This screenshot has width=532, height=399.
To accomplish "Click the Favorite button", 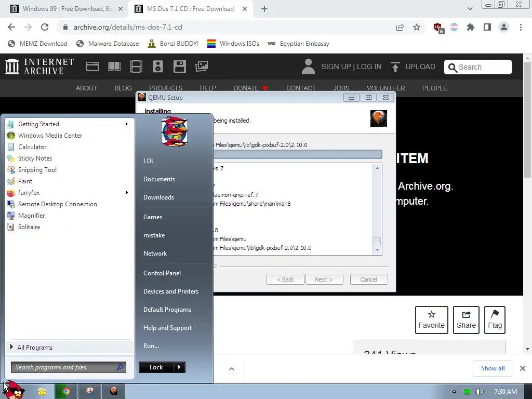I will 432,320.
